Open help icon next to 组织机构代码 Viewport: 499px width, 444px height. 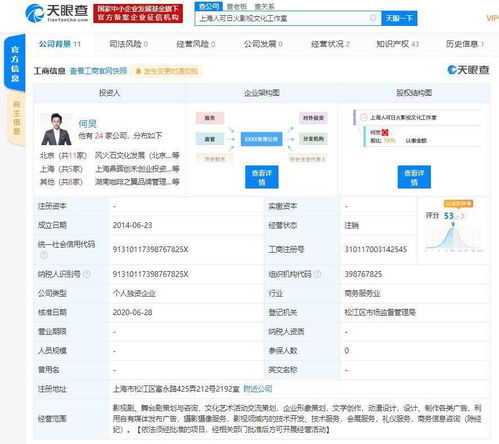(317, 274)
